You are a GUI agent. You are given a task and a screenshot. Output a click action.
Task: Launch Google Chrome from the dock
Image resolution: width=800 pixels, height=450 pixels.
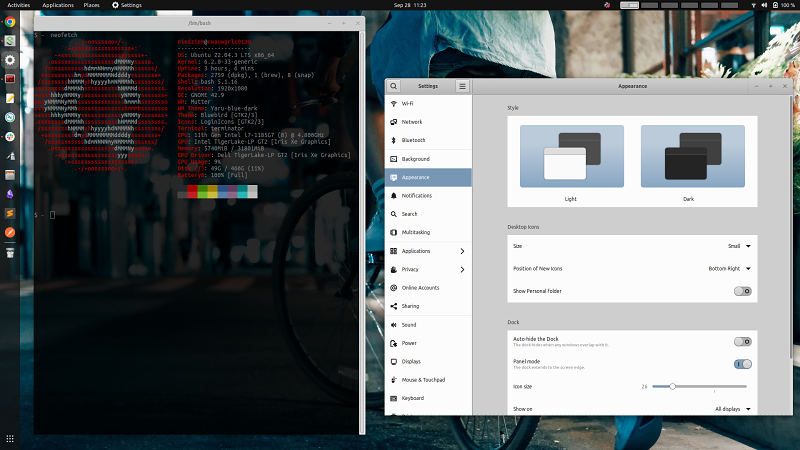pos(10,22)
